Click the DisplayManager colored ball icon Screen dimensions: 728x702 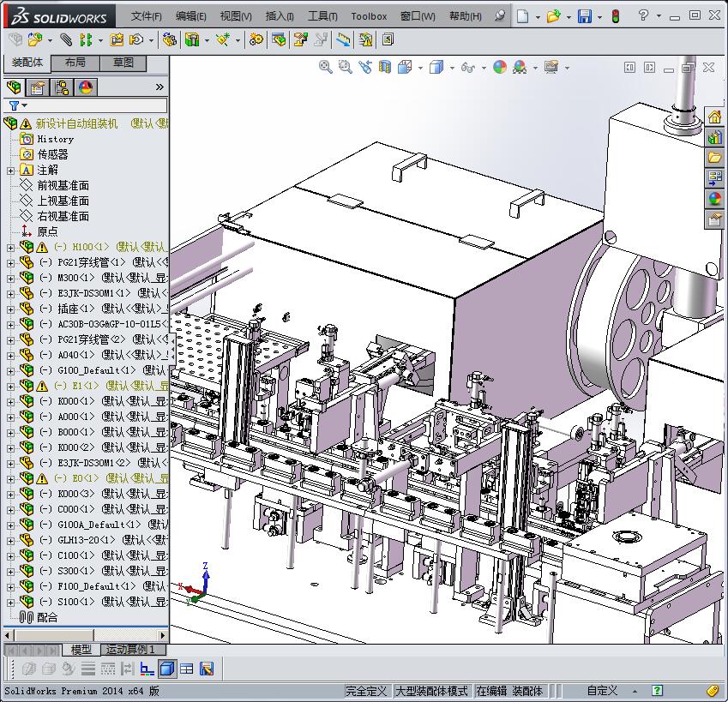(x=86, y=87)
